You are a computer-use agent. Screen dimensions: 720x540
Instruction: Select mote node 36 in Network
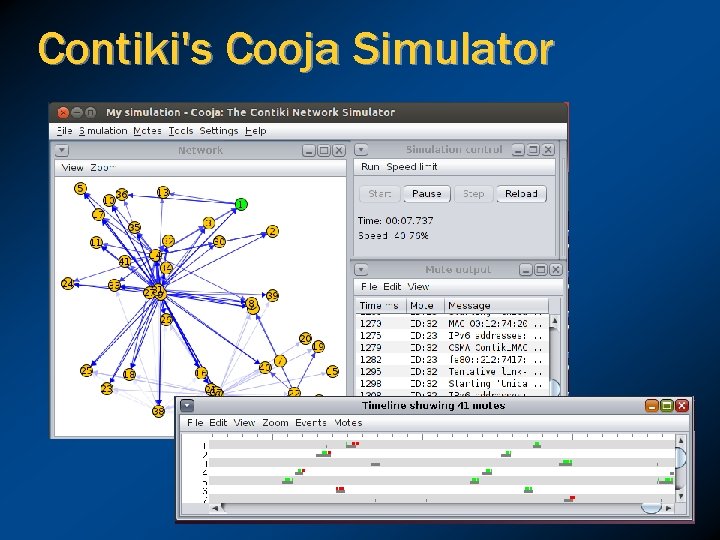click(122, 194)
